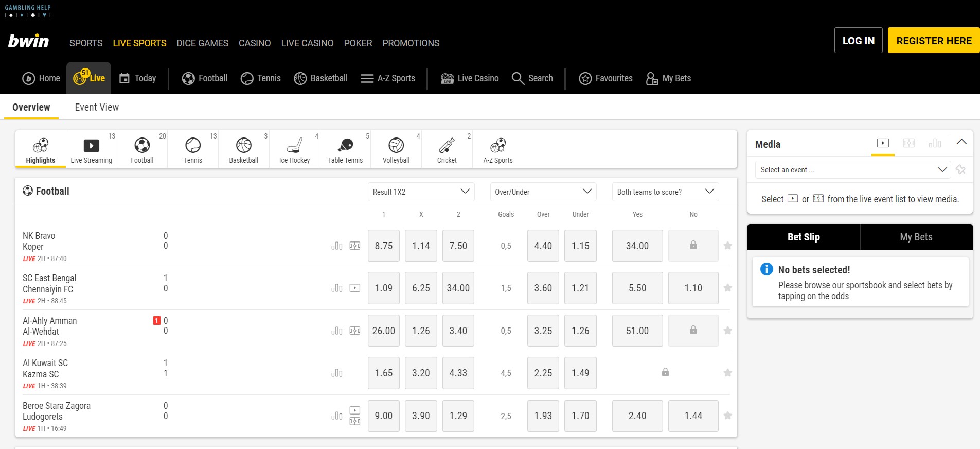The image size is (980, 449).
Task: Favourite the Beroe Stara Zagora match
Action: click(x=727, y=416)
